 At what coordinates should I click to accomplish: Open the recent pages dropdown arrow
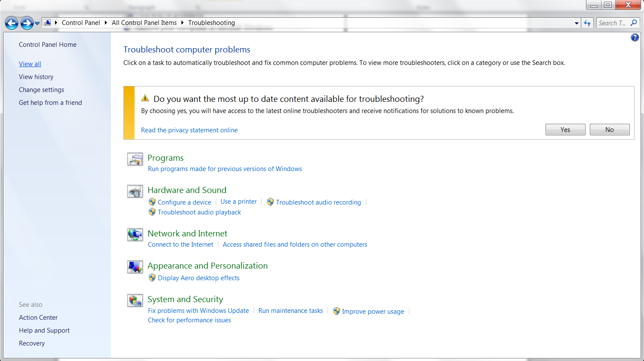point(37,23)
